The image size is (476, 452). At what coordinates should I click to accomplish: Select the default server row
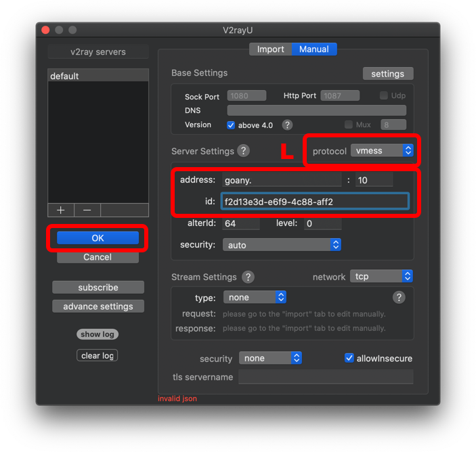click(x=98, y=76)
